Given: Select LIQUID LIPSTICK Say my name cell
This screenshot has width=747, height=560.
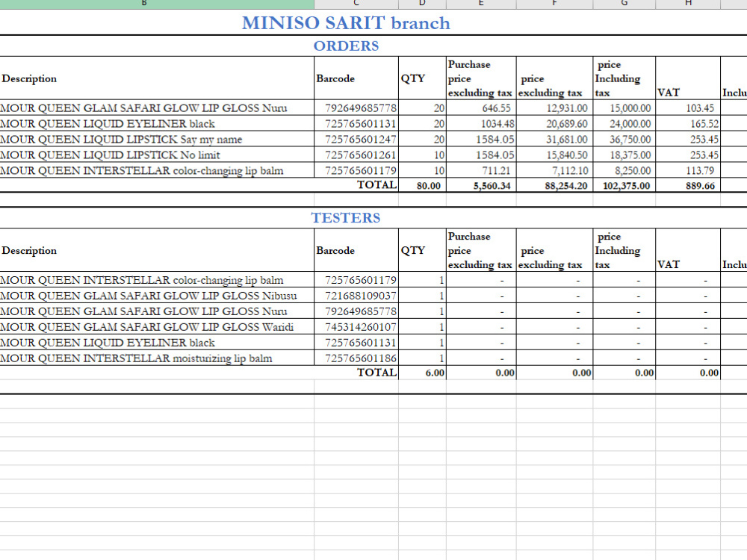Looking at the screenshot, I should [x=157, y=139].
